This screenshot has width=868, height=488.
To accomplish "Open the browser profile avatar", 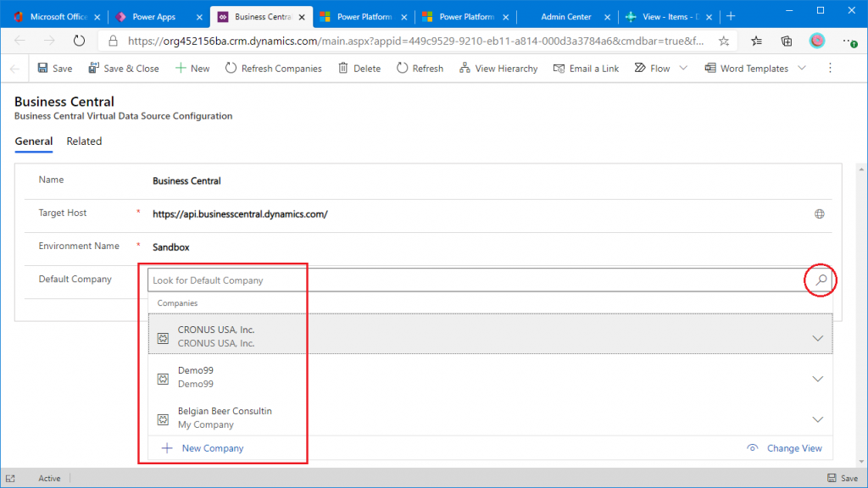I will (817, 41).
